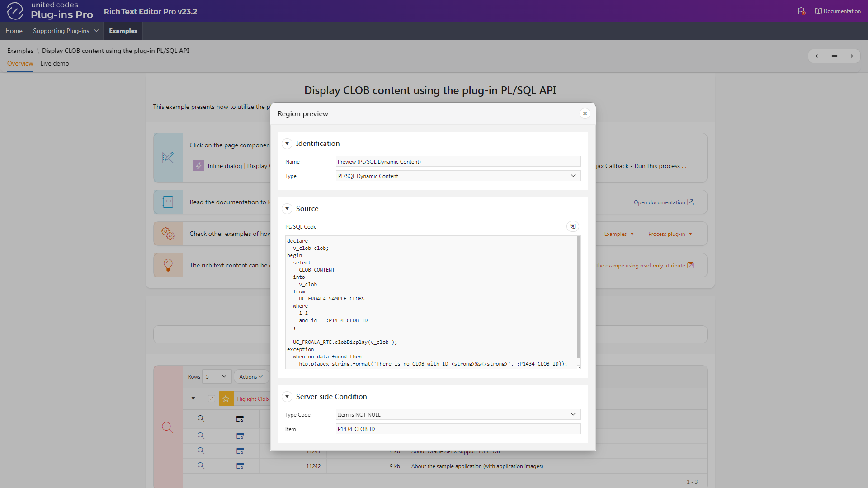
Task: Click the Examples breadcrumb link
Action: [20, 51]
